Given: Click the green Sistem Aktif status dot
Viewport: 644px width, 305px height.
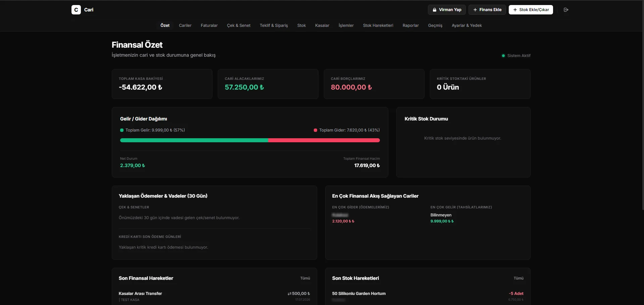Looking at the screenshot, I should coord(503,56).
